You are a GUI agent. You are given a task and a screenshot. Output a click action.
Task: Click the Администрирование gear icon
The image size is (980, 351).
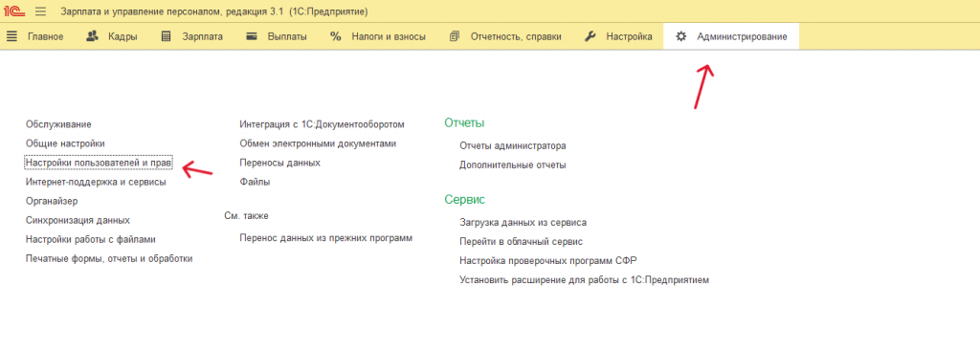[681, 36]
